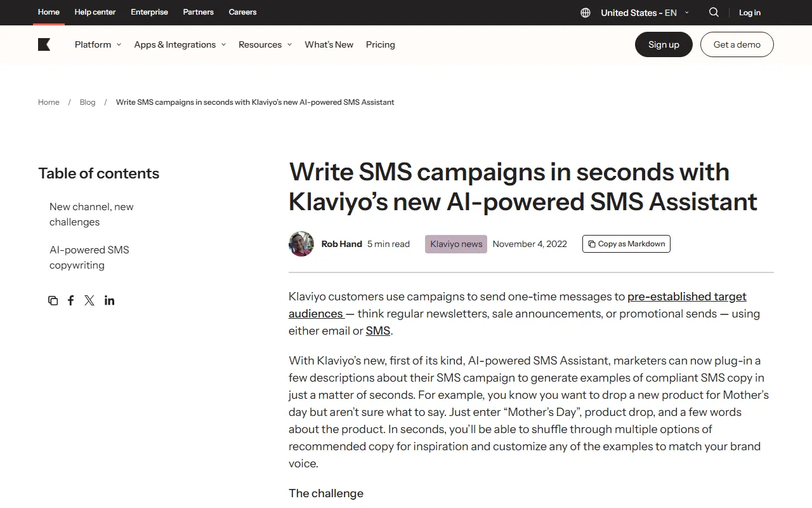Open the Pricing menu item
The image size is (812, 508).
click(x=381, y=44)
